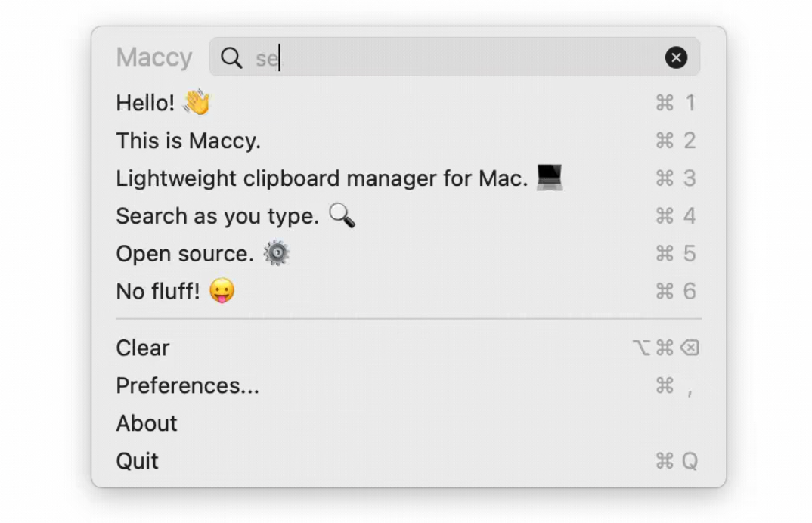Click the magnifier emoji beside "Search as you type."

342,216
